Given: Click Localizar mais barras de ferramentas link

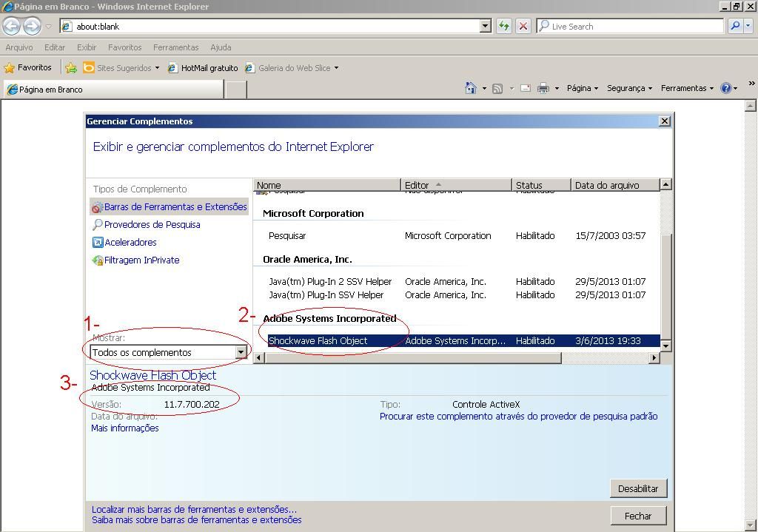Looking at the screenshot, I should click(x=195, y=509).
